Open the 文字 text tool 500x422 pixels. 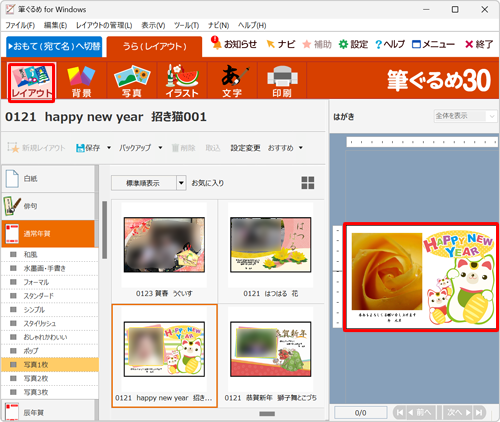coord(232,82)
